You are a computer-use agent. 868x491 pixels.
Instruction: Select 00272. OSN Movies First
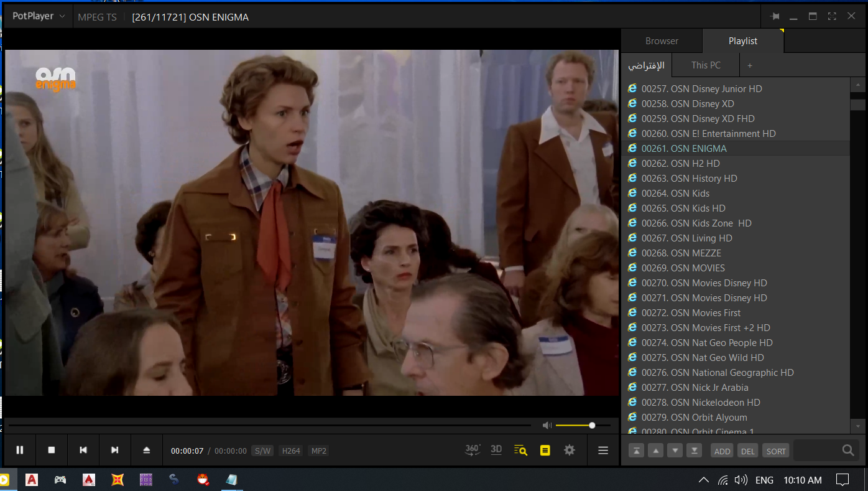click(x=736, y=312)
